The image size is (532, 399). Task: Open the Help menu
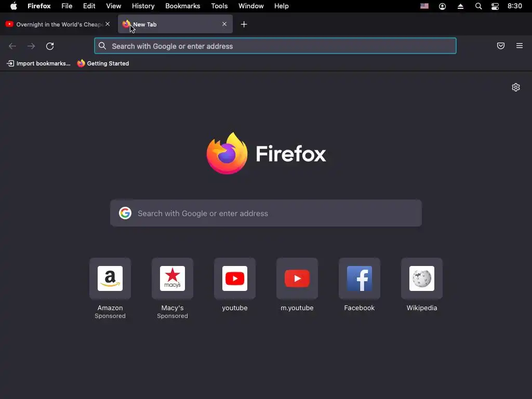point(281,6)
